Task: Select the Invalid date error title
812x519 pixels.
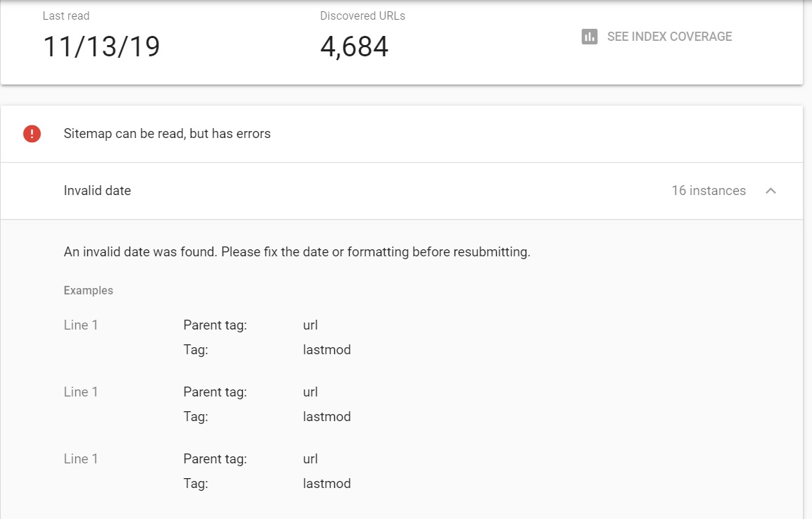Action: (x=97, y=191)
